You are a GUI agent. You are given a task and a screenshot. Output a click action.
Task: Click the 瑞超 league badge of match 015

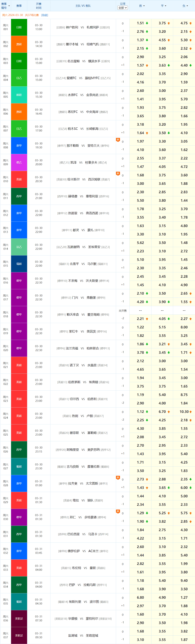click(x=19, y=264)
